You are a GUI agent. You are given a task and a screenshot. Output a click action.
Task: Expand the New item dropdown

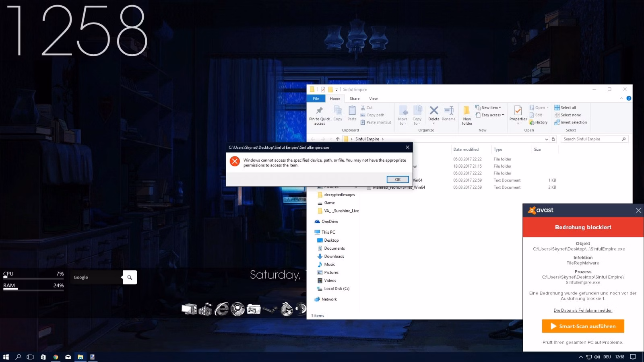[488, 107]
